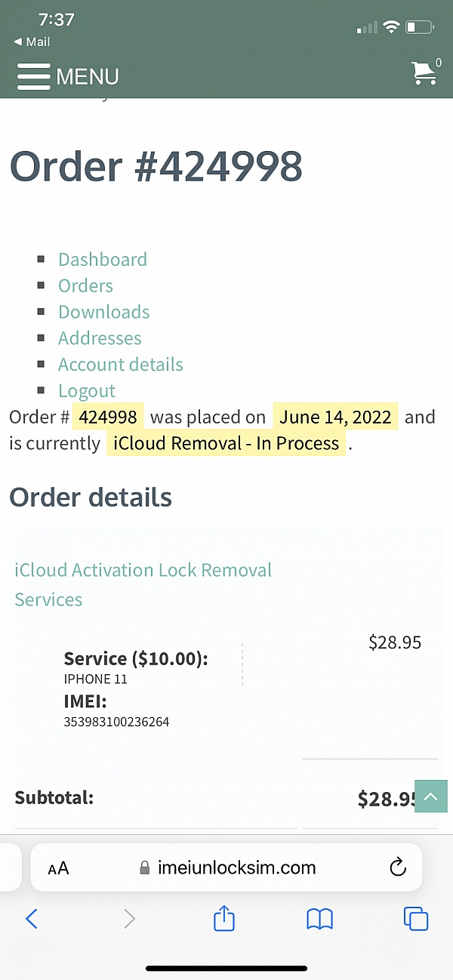Open iCloud Activation Lock Removal Services link
This screenshot has height=980, width=453.
click(x=143, y=584)
